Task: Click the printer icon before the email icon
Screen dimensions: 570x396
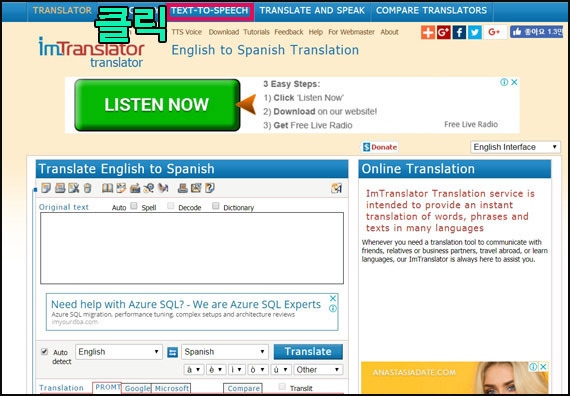Action: pos(183,188)
